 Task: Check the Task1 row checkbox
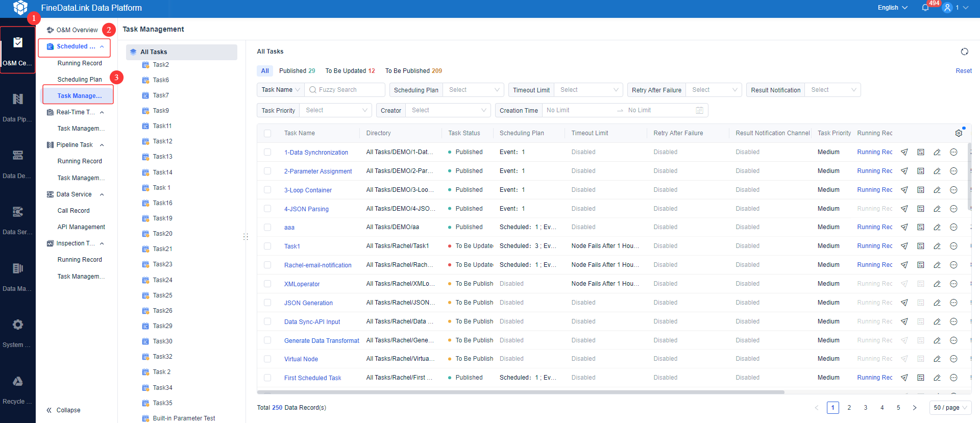point(267,246)
